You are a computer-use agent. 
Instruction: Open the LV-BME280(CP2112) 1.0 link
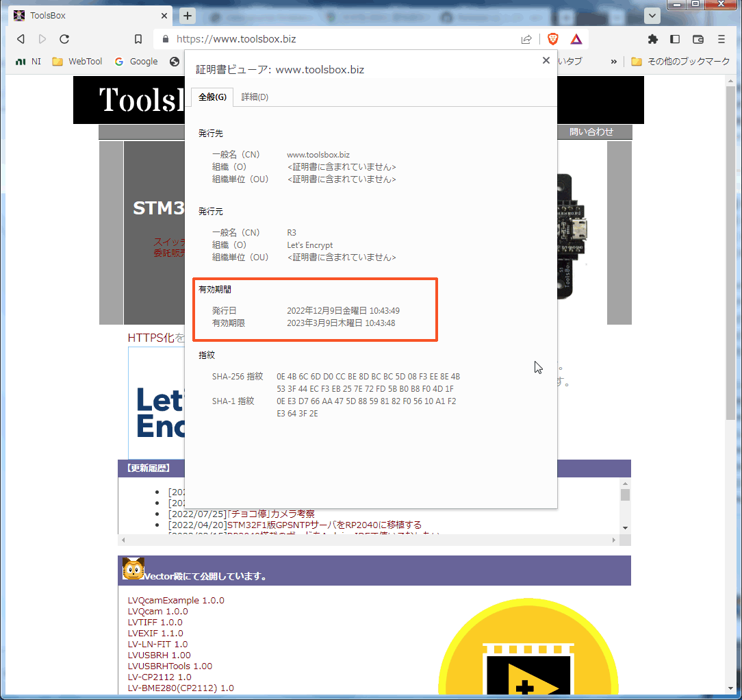coord(181,688)
